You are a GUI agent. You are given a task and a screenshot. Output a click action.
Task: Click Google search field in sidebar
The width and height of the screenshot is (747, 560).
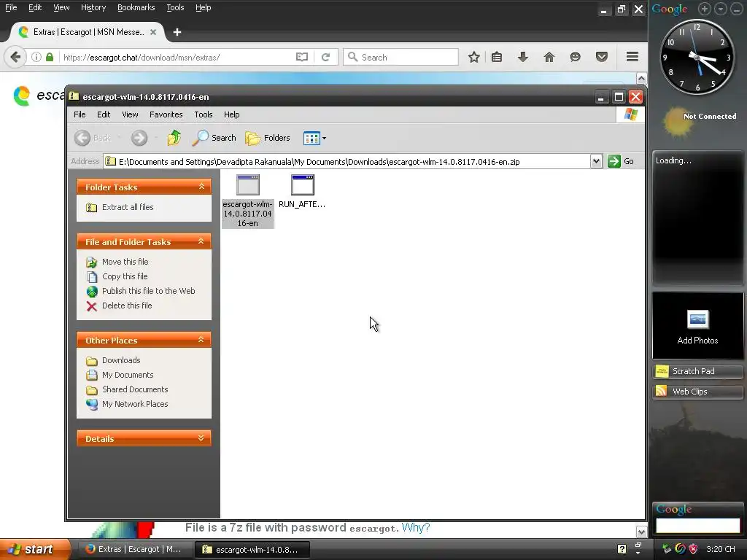tap(697, 525)
